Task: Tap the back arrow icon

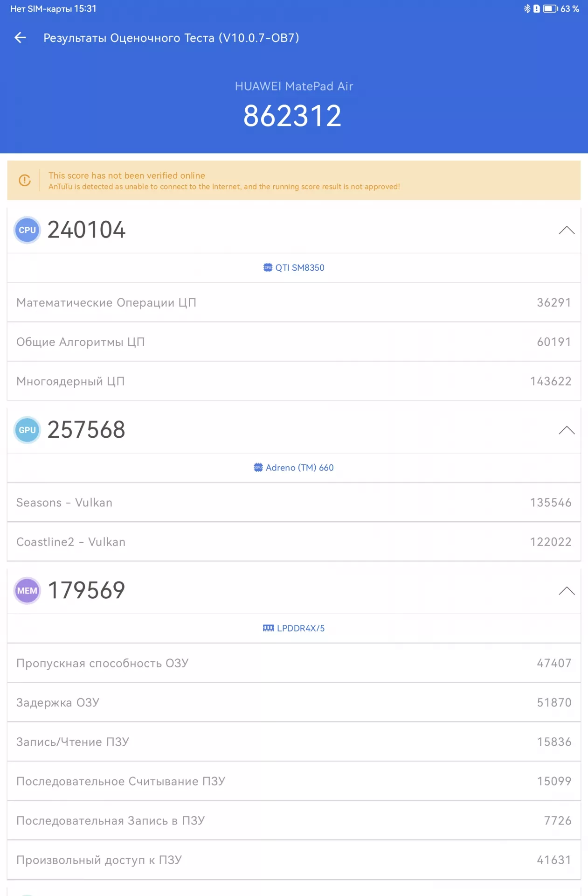Action: click(20, 37)
